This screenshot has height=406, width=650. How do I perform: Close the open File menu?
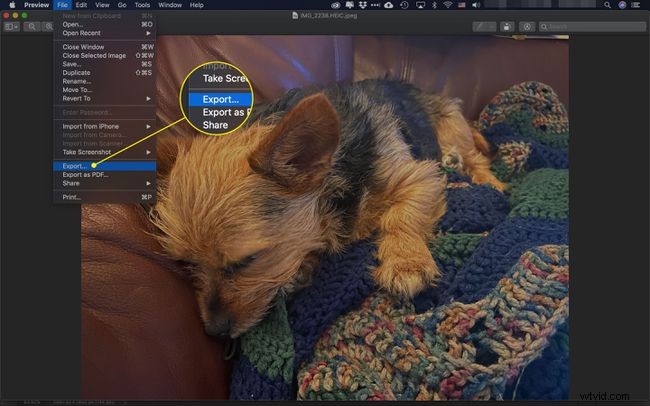point(62,5)
